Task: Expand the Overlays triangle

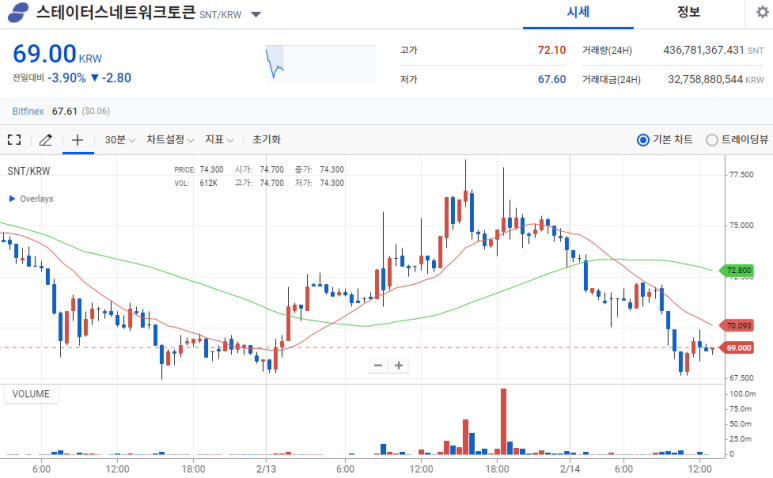Action: coord(12,199)
